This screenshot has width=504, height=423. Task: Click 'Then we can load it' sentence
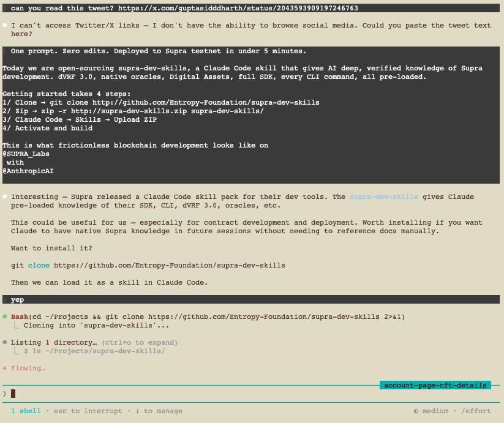pyautogui.click(x=109, y=282)
